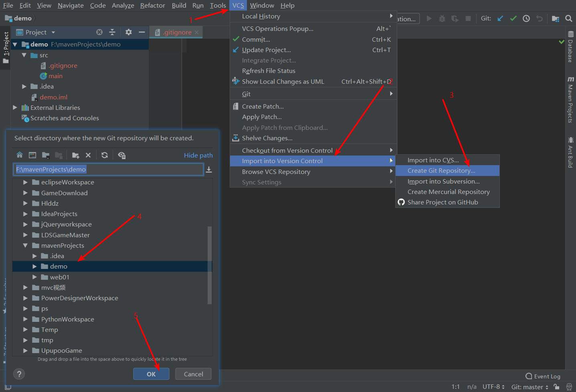Click the path input field F:\mavenProjects\demo

108,170
